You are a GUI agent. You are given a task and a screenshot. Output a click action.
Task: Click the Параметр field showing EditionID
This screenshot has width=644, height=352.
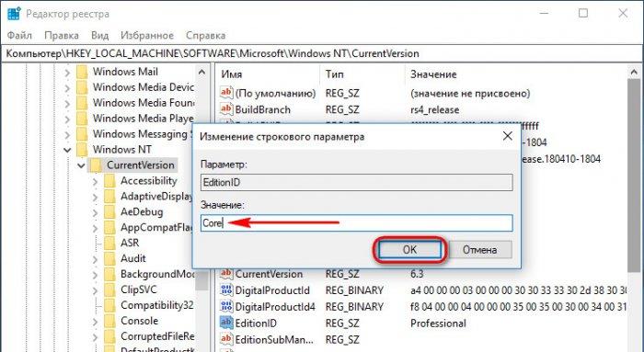pyautogui.click(x=357, y=182)
